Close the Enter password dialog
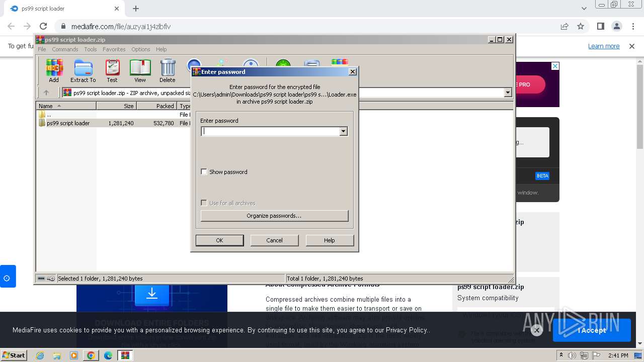The image size is (644, 362). tap(353, 72)
